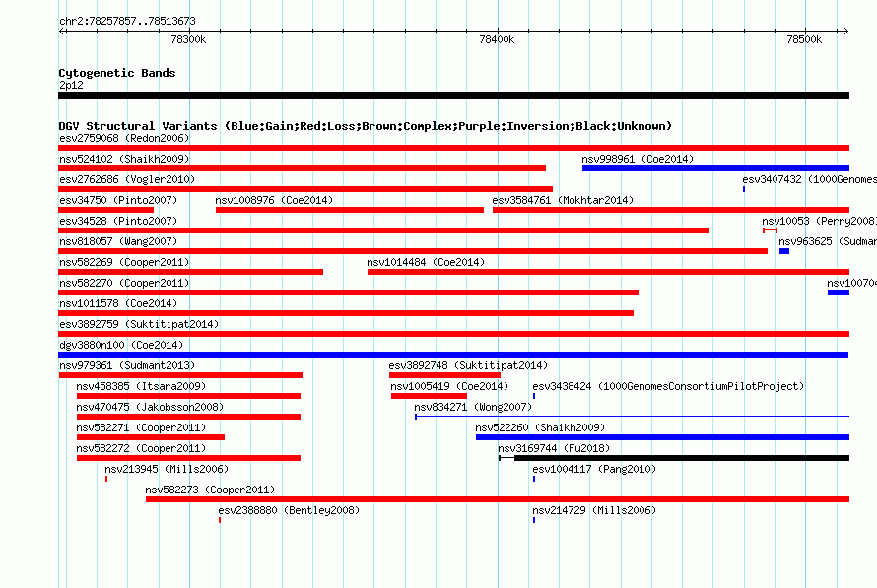This screenshot has height=588, width=877.
Task: Click the blue nsv998961 gain bar
Action: (x=716, y=168)
